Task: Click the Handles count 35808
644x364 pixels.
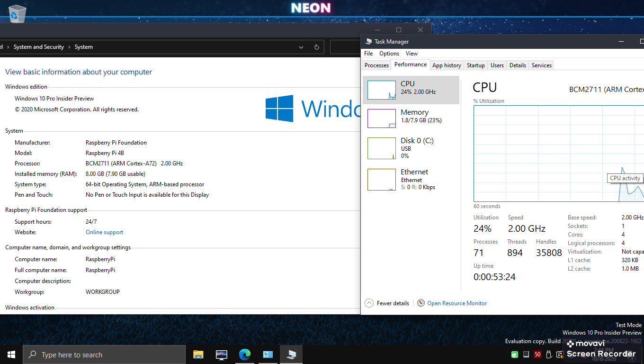Action: click(x=549, y=253)
